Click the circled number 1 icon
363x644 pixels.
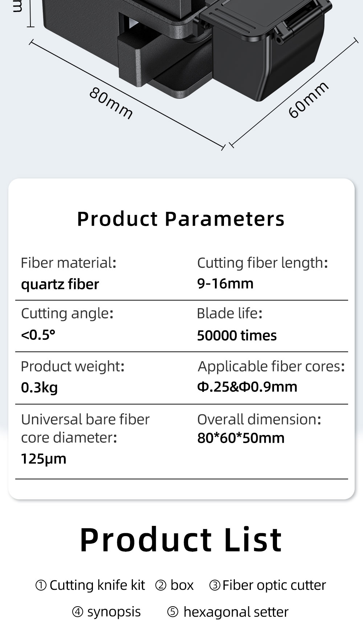coord(41,585)
